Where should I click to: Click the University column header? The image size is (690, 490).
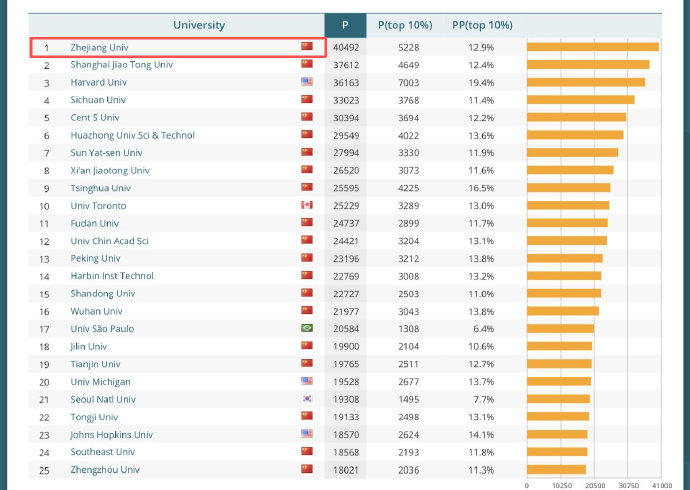pos(199,25)
